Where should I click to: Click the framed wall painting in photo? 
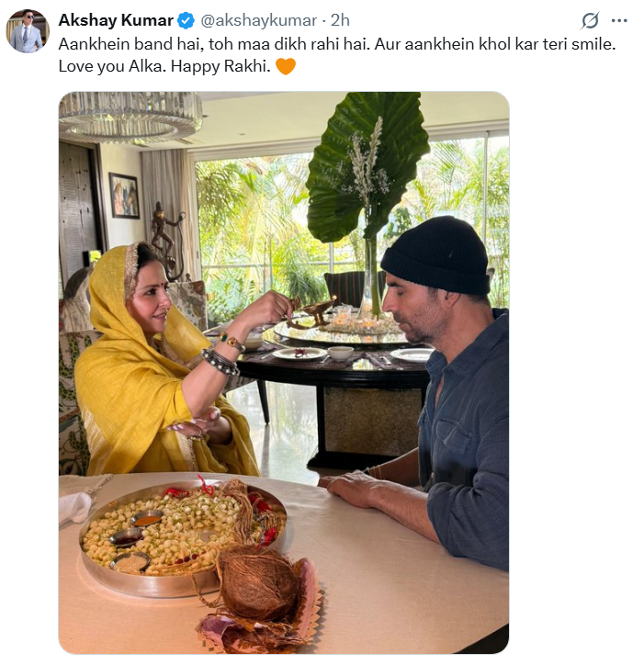pyautogui.click(x=124, y=196)
